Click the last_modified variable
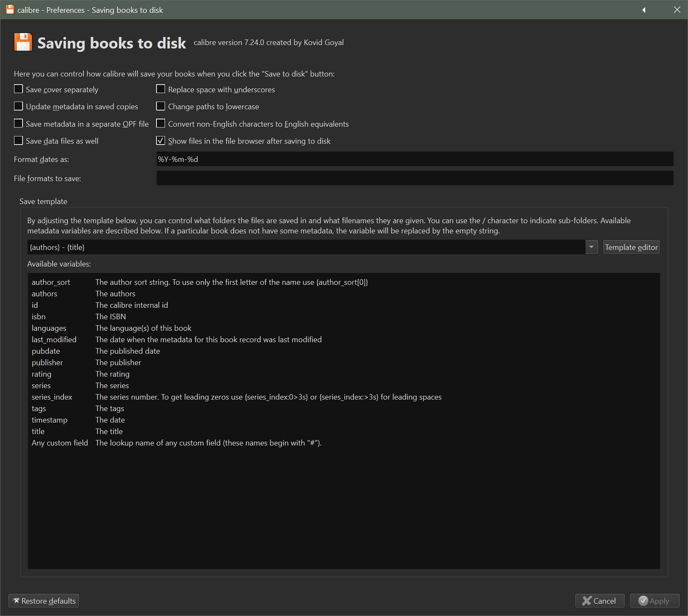 click(x=54, y=340)
